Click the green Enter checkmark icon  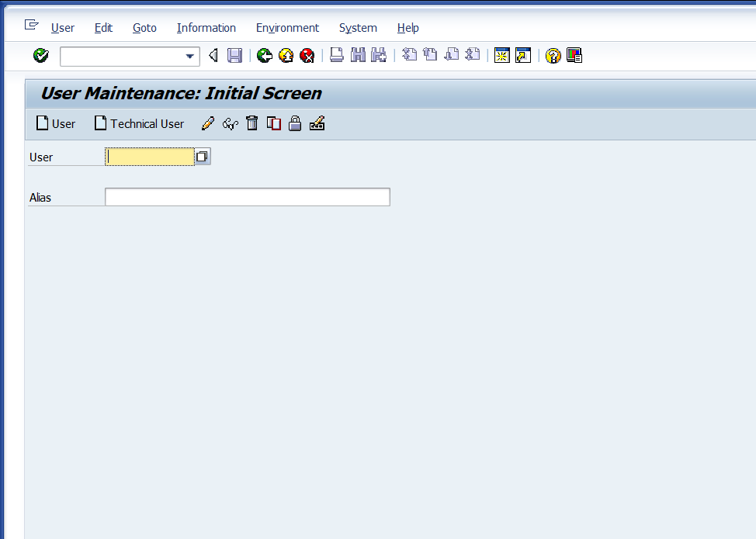41,56
